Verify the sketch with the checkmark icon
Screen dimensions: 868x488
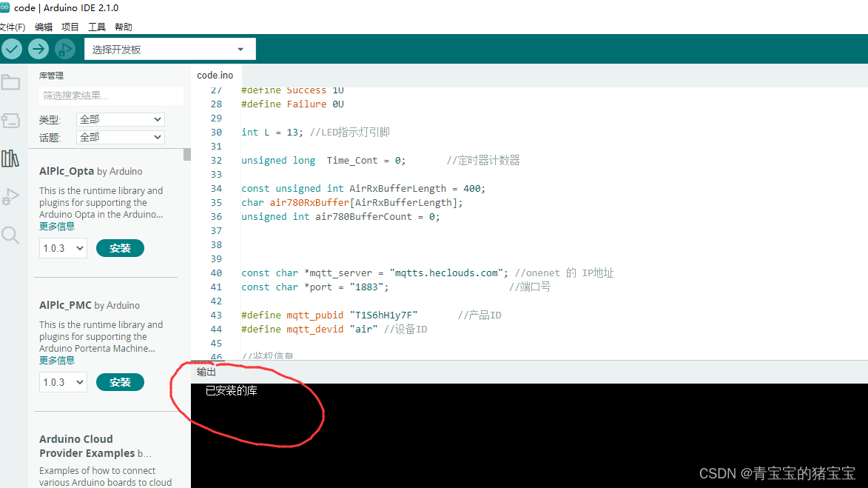tap(12, 47)
